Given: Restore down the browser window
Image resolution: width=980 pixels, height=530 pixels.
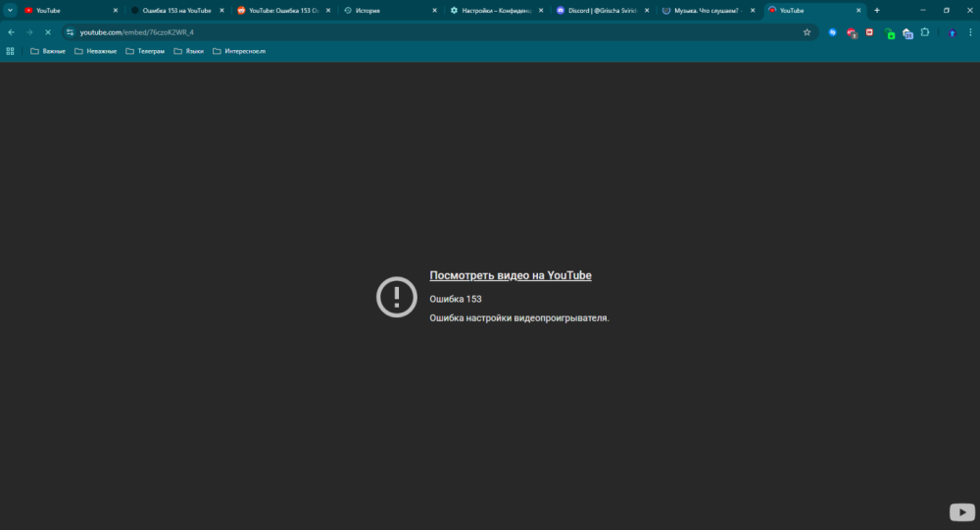Looking at the screenshot, I should pos(947,11).
